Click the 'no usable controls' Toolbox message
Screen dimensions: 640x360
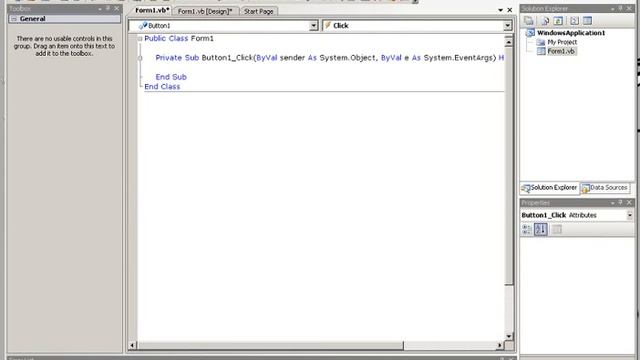click(64, 46)
